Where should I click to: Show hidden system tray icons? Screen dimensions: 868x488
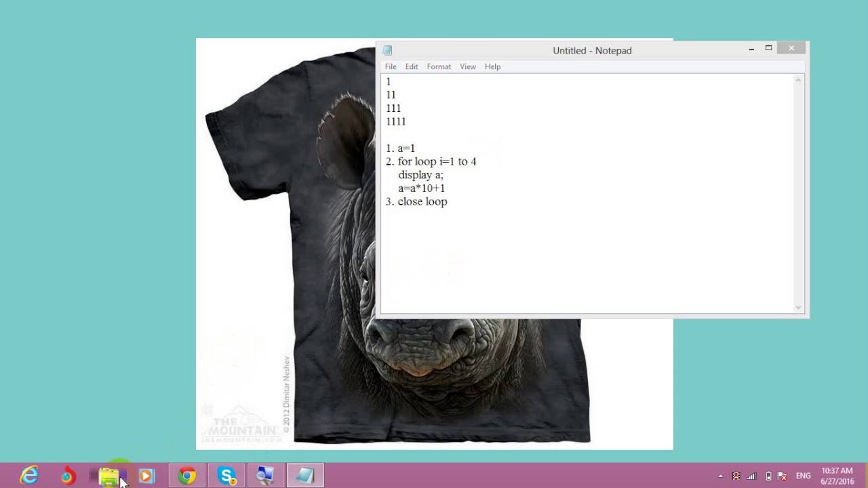[720, 476]
